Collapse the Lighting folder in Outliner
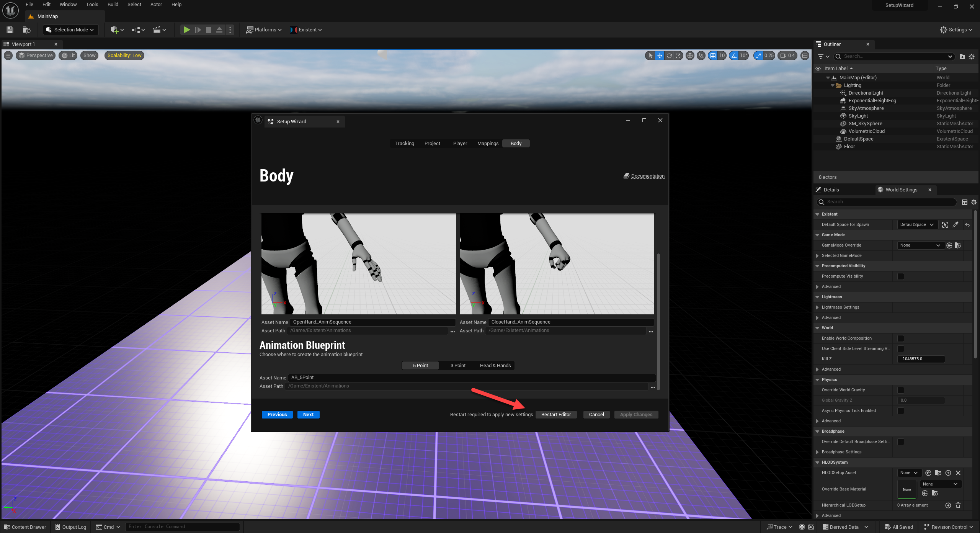 coord(833,85)
